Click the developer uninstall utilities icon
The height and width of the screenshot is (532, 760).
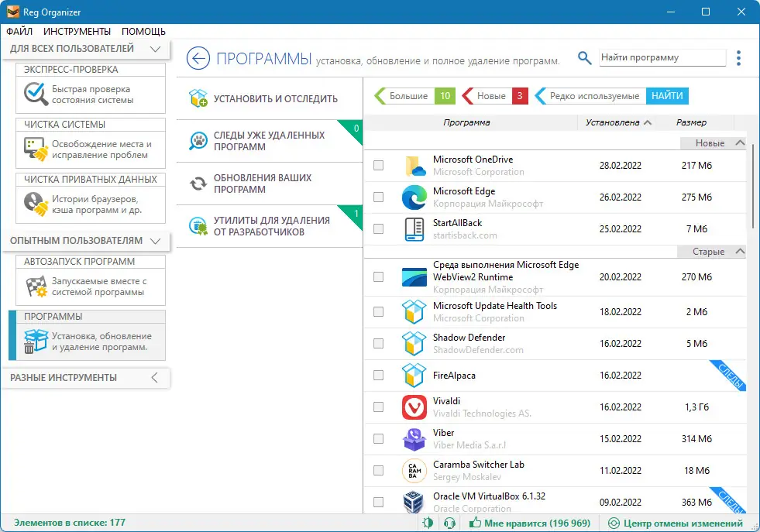point(198,226)
